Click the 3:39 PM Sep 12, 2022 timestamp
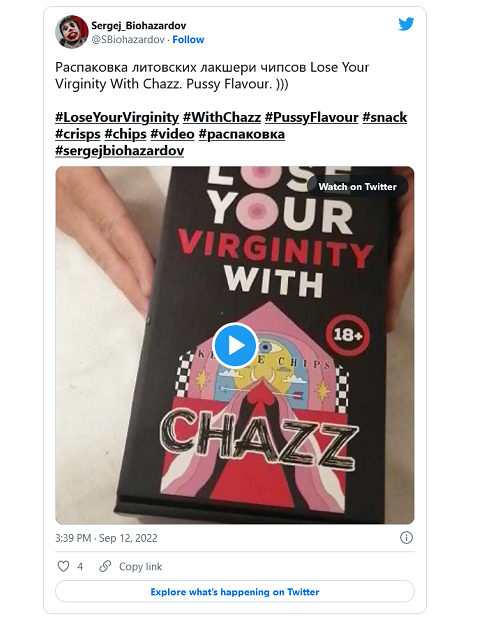Viewport: 500px width, 619px height. click(x=106, y=538)
